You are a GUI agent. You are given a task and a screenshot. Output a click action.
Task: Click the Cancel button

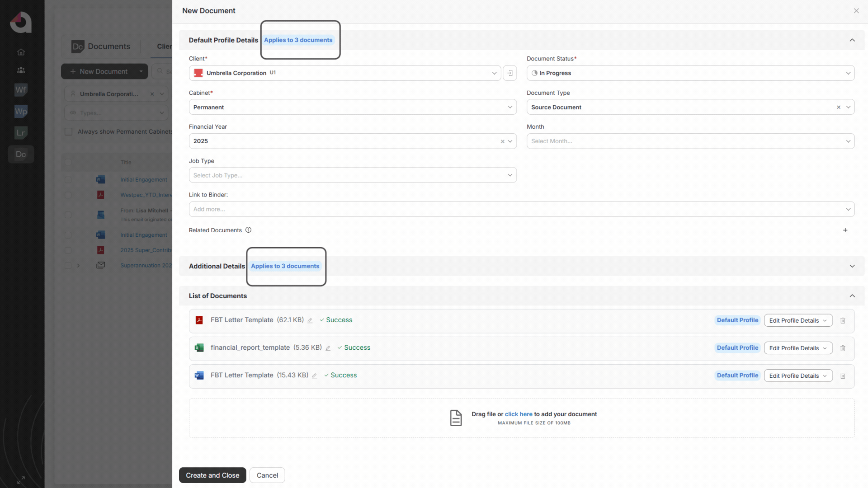267,475
